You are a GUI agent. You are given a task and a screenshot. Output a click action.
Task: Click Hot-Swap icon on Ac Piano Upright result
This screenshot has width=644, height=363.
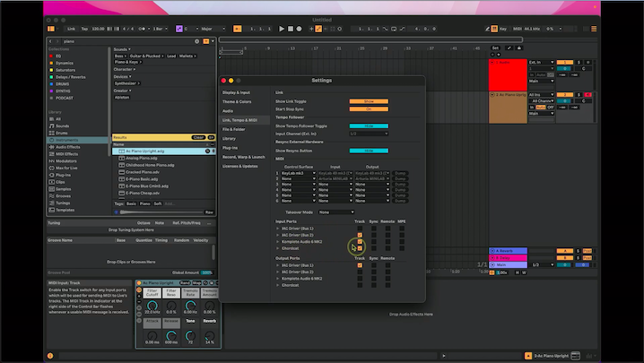coord(207,151)
